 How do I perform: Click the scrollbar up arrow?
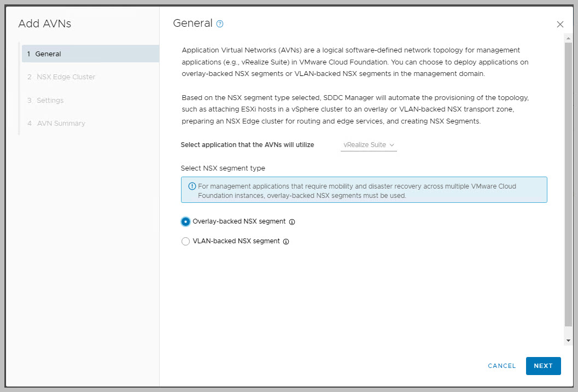(x=568, y=37)
